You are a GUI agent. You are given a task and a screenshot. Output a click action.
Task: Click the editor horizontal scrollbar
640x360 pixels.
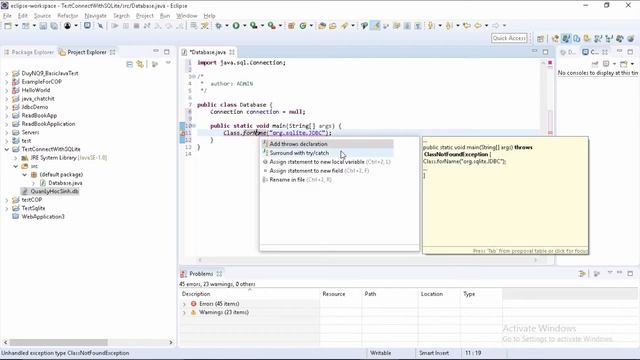(x=367, y=260)
